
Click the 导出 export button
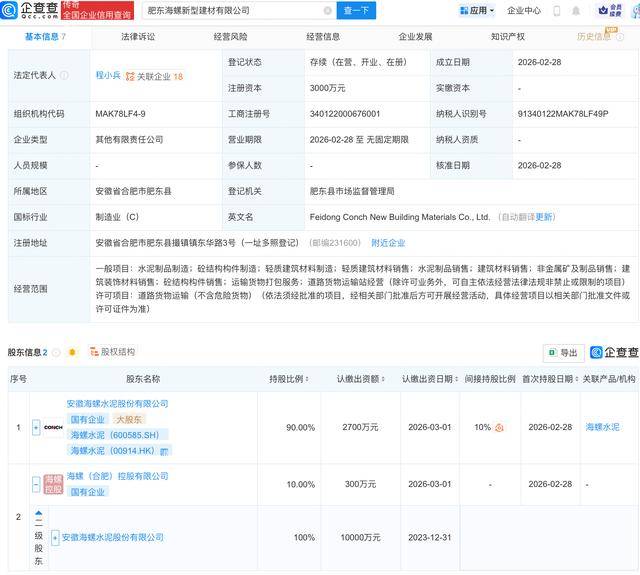coord(563,352)
